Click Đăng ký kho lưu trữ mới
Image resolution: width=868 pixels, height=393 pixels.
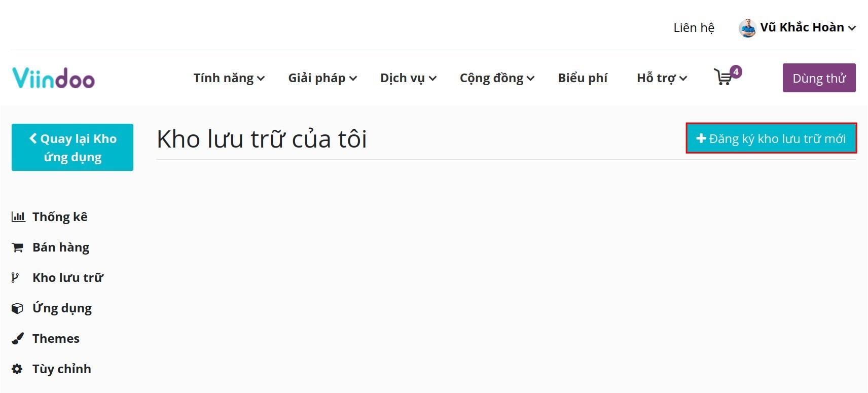click(772, 138)
